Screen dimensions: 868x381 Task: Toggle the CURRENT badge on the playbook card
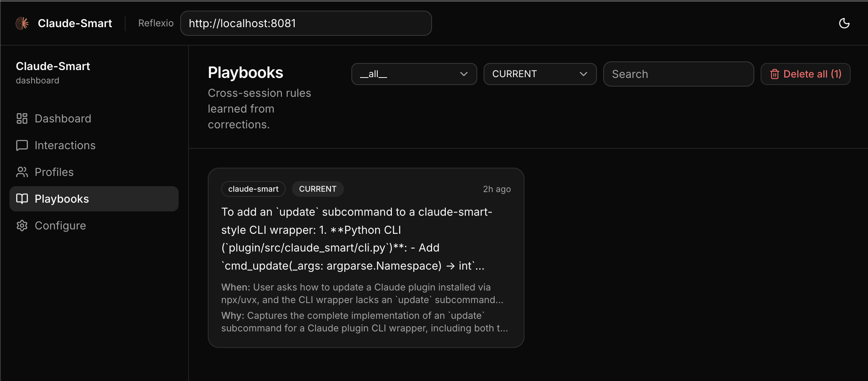(x=318, y=189)
